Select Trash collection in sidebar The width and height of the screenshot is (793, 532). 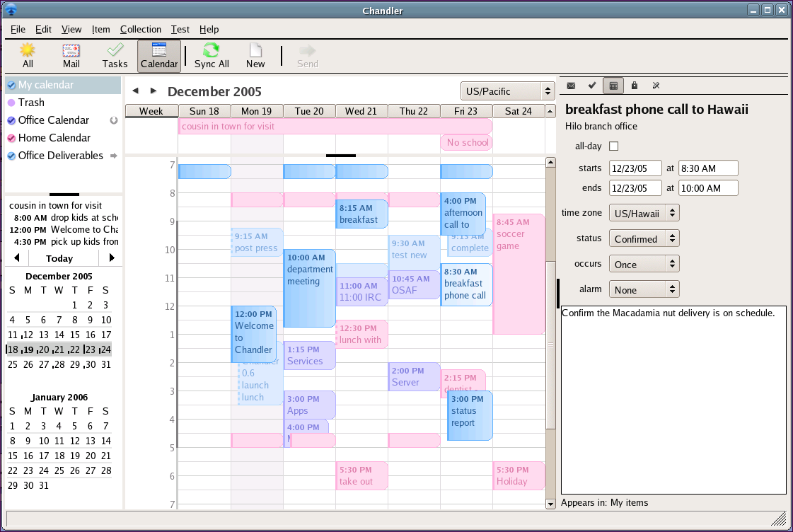63,103
